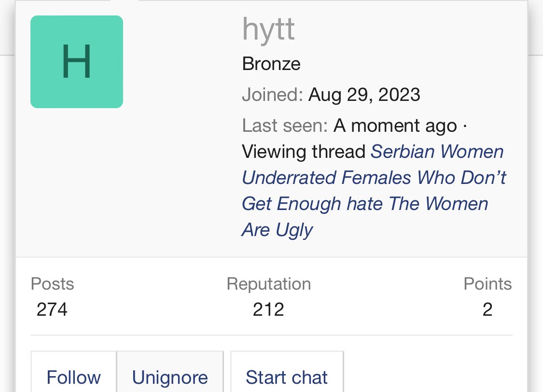Open the 212 reputation count
The image size is (543, 392).
tap(268, 309)
